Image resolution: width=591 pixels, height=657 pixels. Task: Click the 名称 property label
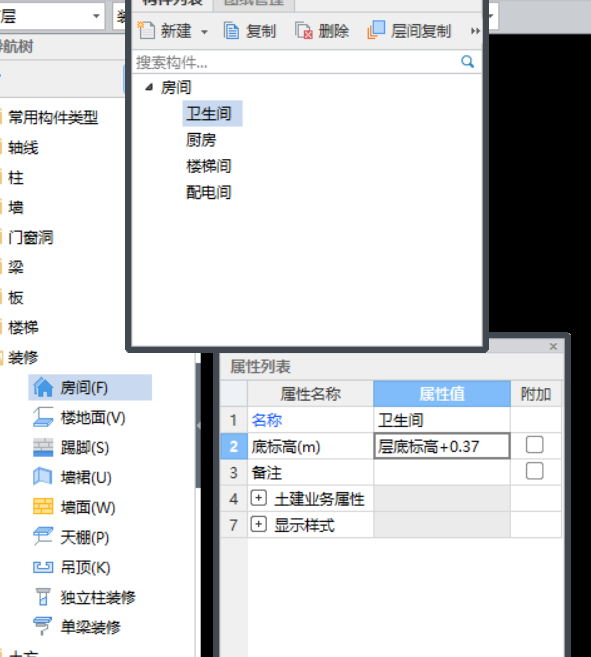point(267,420)
